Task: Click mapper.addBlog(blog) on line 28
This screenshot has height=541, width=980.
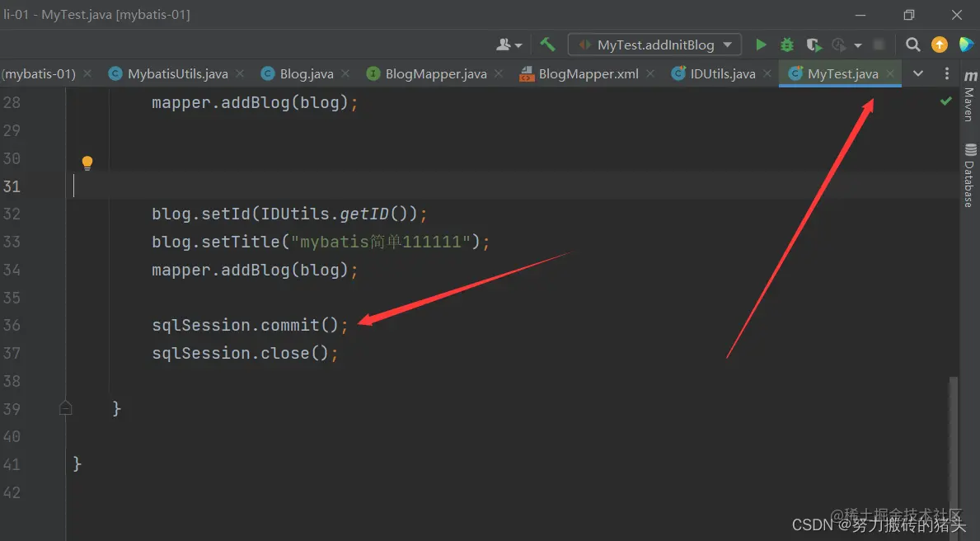Action: [255, 102]
